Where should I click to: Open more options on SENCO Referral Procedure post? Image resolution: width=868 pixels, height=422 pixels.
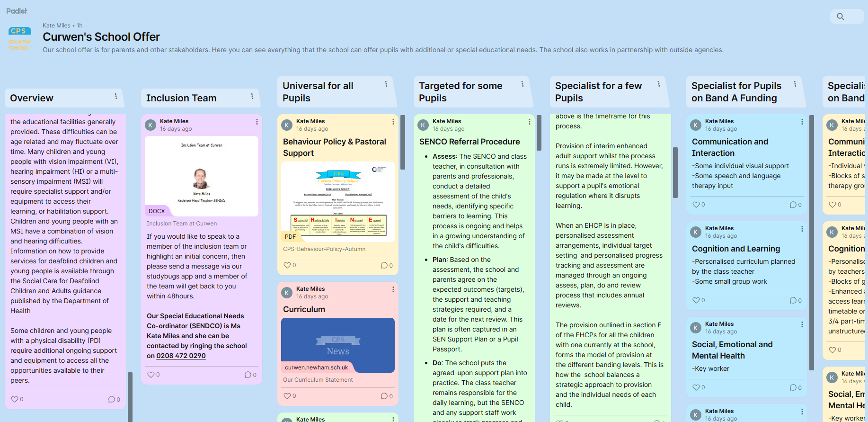click(530, 122)
